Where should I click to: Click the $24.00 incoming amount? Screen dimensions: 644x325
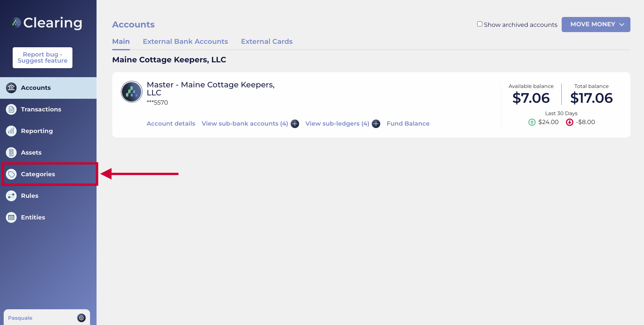[548, 122]
